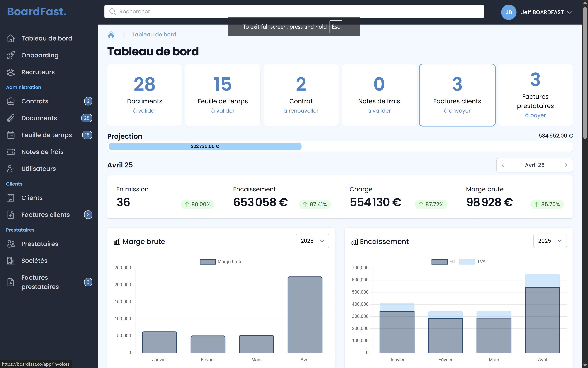Click the Tableau de bord house icon in sidebar
This screenshot has height=368, width=588.
click(11, 38)
